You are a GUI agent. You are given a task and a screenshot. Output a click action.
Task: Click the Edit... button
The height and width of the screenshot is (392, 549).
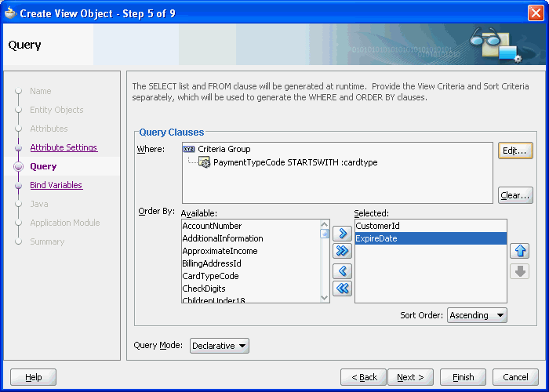pos(515,151)
